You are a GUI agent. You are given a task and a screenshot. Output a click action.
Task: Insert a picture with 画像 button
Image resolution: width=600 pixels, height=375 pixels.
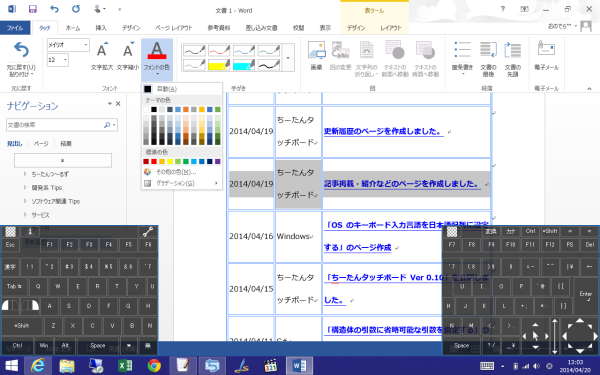(316, 56)
